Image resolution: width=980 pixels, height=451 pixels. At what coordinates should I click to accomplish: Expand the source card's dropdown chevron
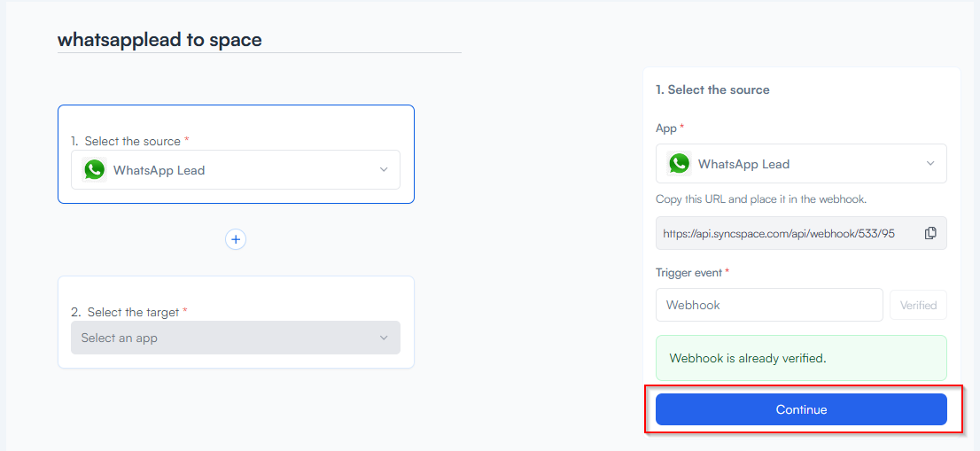tap(384, 170)
